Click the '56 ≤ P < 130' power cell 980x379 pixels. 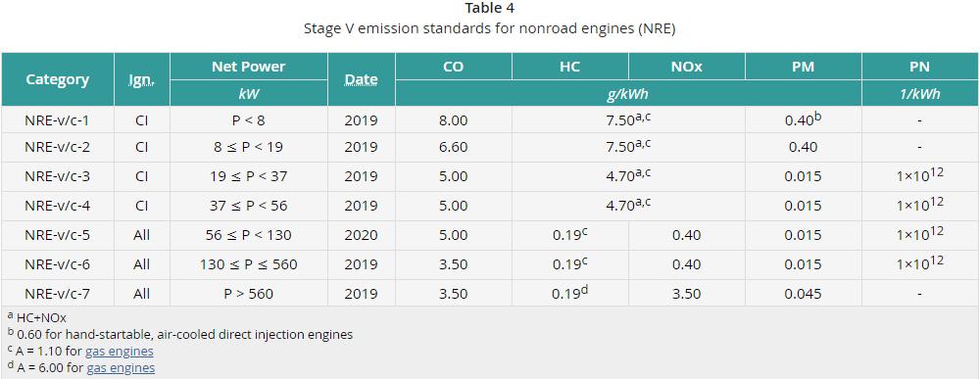(249, 235)
